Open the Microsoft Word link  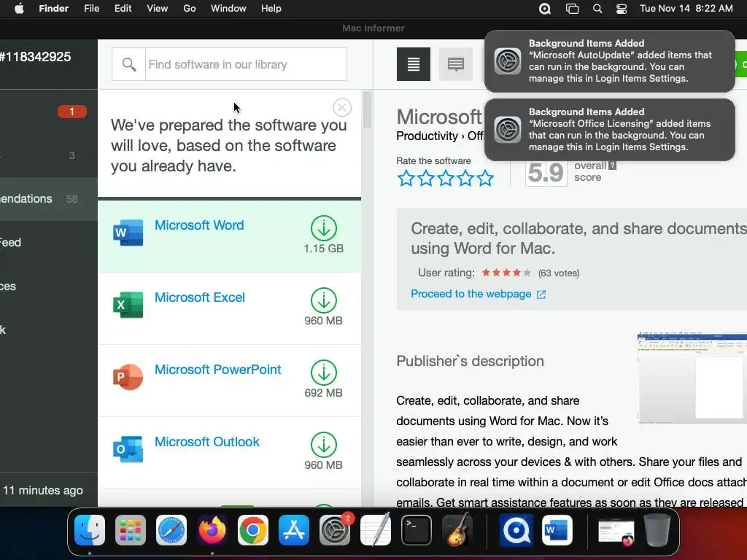[x=199, y=225]
